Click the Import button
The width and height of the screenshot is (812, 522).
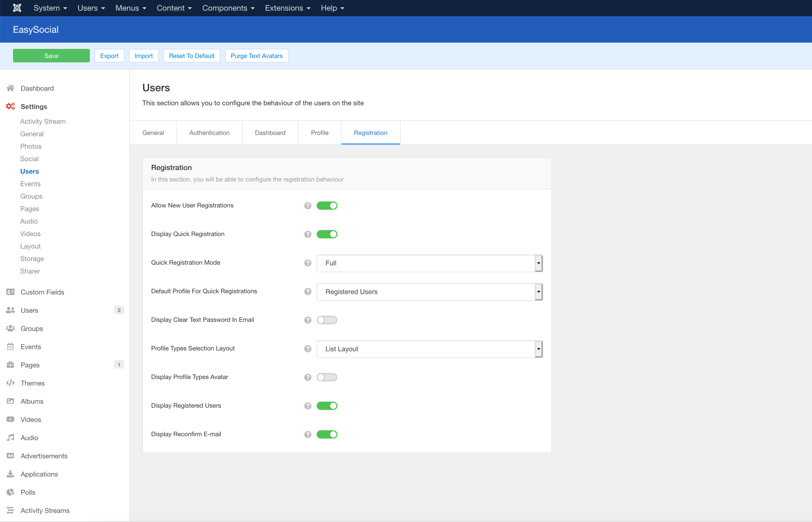144,56
